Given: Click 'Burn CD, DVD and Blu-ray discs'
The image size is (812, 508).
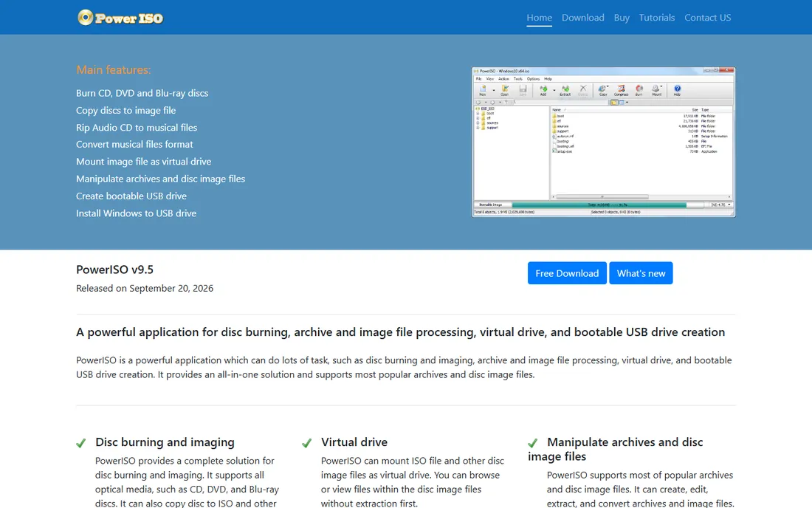Looking at the screenshot, I should point(142,93).
